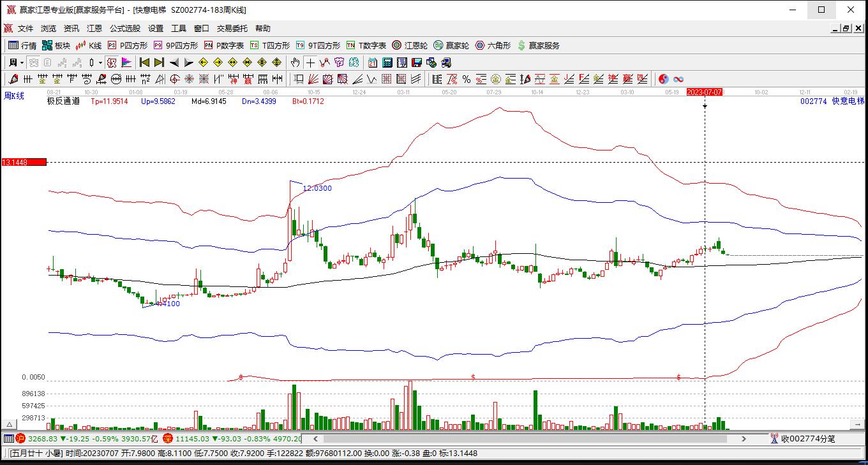Select the hand pan tool

[x=295, y=63]
